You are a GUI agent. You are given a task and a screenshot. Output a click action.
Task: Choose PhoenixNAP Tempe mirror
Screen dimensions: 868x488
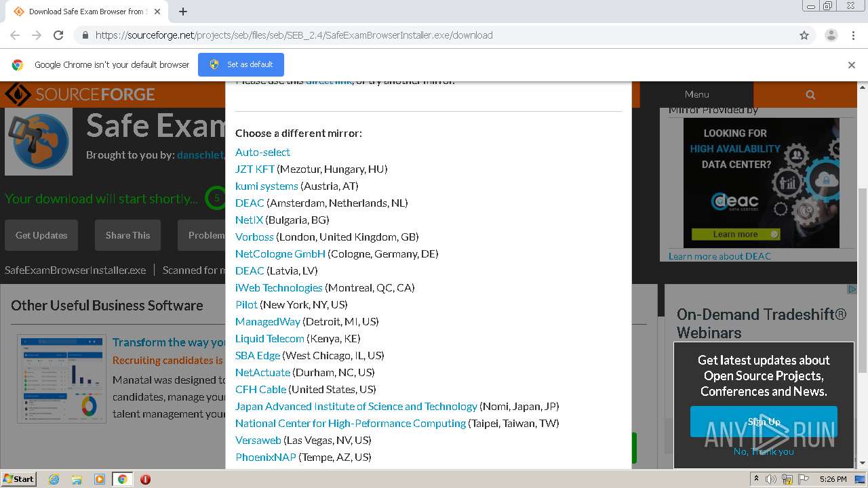click(x=266, y=457)
